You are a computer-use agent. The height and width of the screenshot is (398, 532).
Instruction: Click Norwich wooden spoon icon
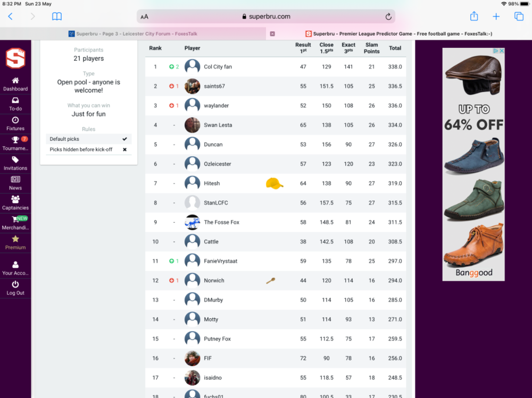tap(270, 281)
